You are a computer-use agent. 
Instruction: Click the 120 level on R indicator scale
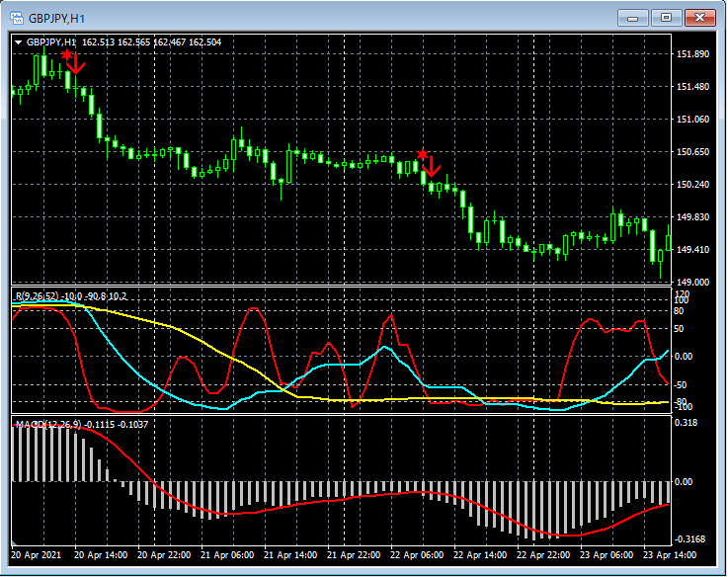pyautogui.click(x=681, y=294)
